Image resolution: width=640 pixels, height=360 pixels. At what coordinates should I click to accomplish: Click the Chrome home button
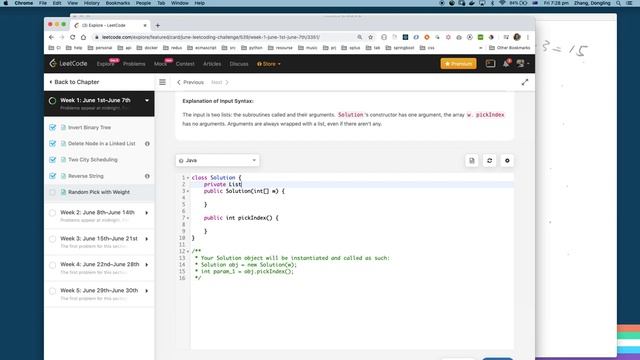coord(83,37)
